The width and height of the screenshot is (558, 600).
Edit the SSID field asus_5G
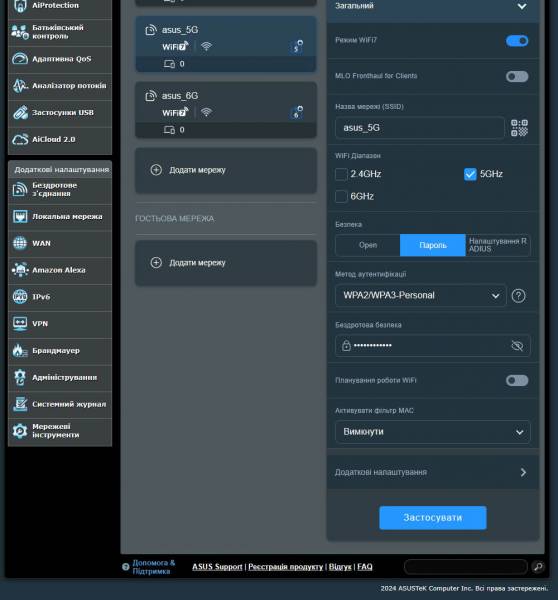coord(420,128)
